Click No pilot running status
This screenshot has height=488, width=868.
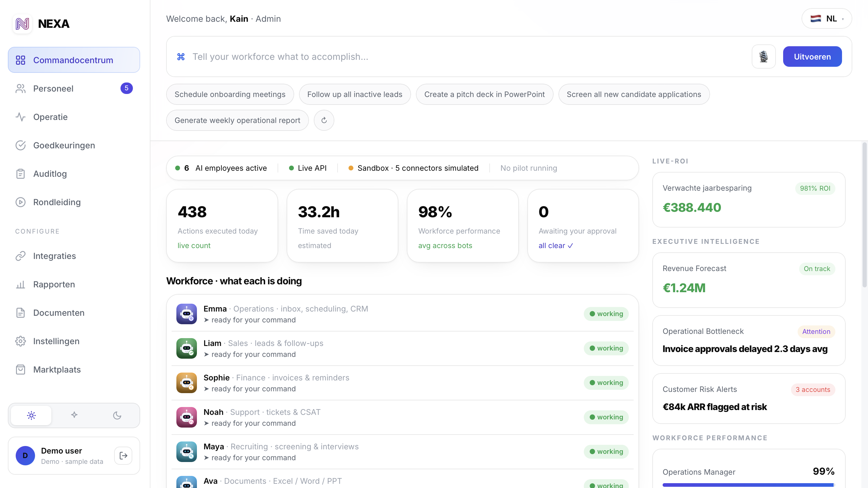pos(528,168)
